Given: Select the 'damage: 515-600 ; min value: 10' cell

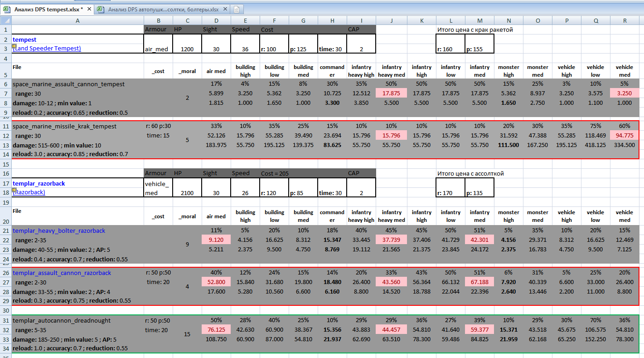Looking at the screenshot, I should (x=77, y=145).
